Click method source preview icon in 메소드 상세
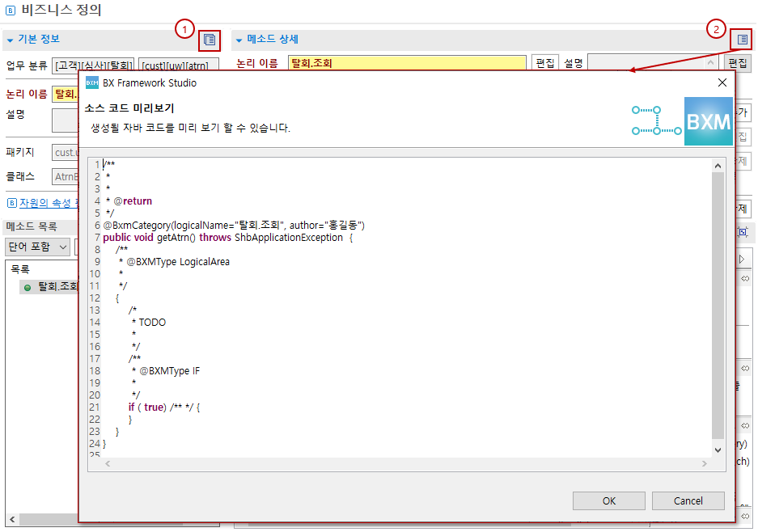The image size is (758, 532). 741,39
